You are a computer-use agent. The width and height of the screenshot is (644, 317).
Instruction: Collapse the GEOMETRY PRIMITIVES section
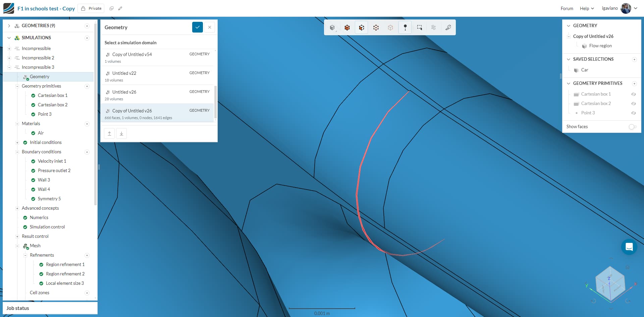coord(568,83)
